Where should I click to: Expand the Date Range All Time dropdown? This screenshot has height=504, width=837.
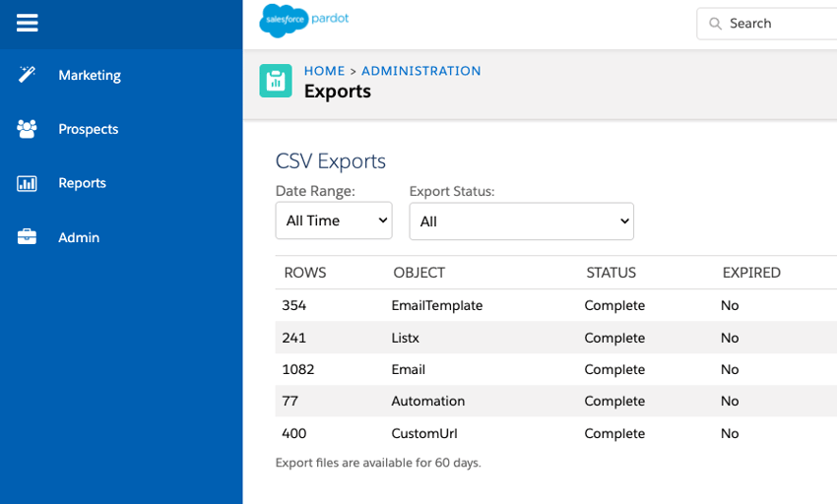click(334, 220)
